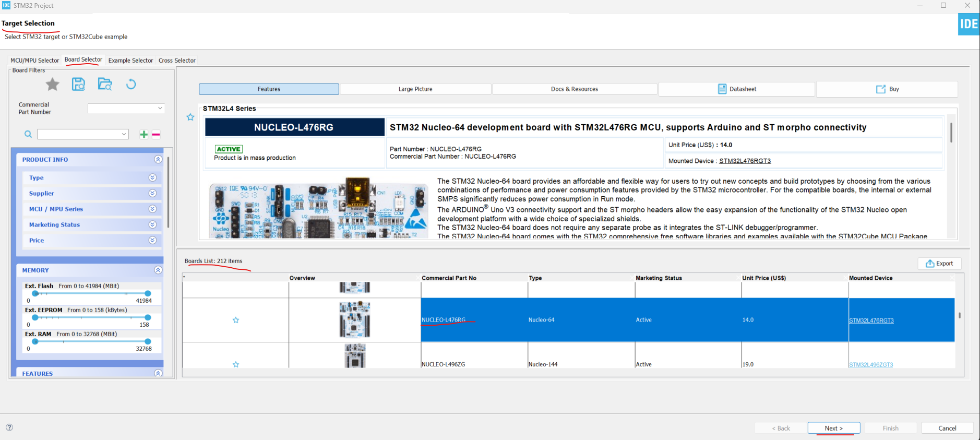Expand the Price filter

[152, 240]
